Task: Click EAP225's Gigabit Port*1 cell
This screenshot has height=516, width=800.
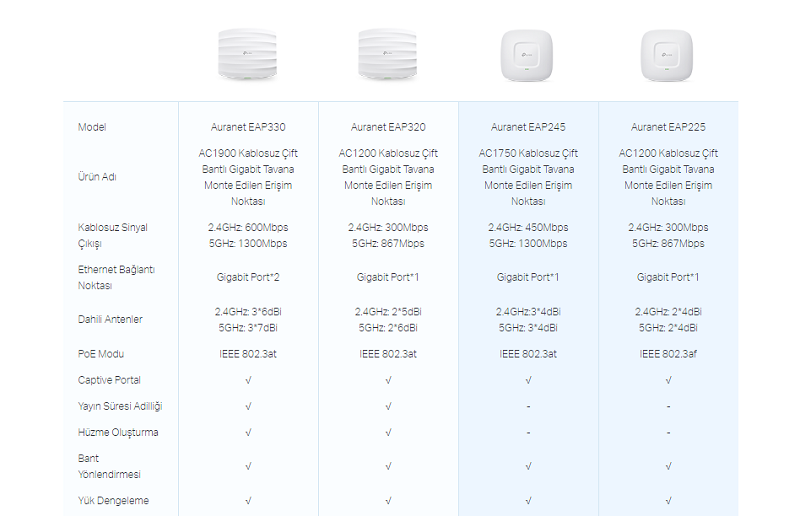Action: (x=668, y=277)
